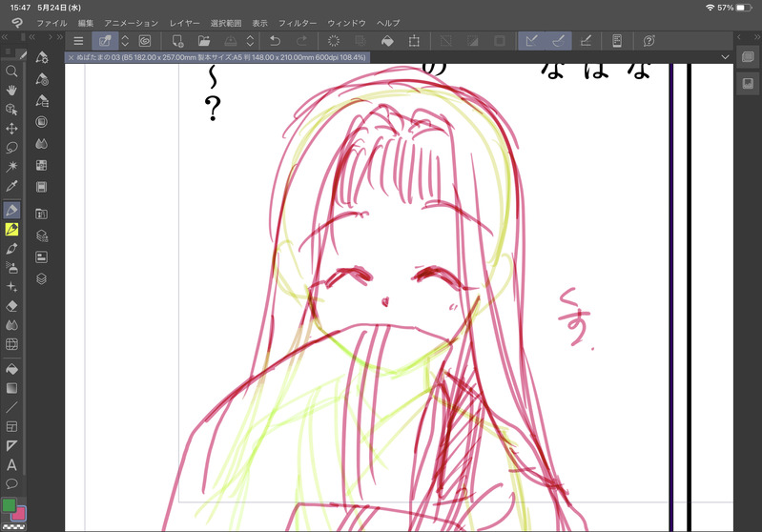This screenshot has width=762, height=532.
Task: Select the green main color swatch
Action: 9,505
